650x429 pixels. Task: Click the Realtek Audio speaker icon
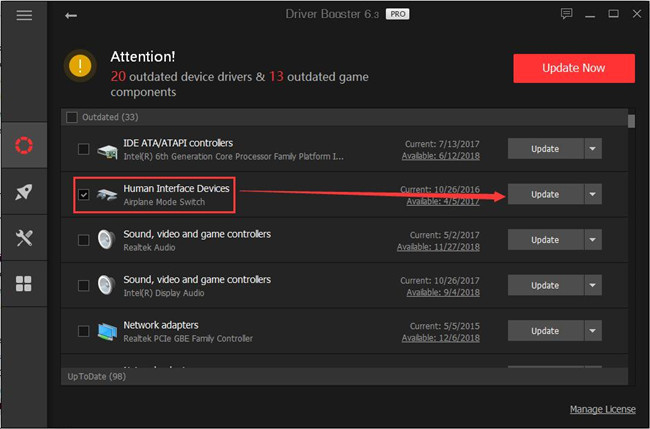[x=106, y=240]
